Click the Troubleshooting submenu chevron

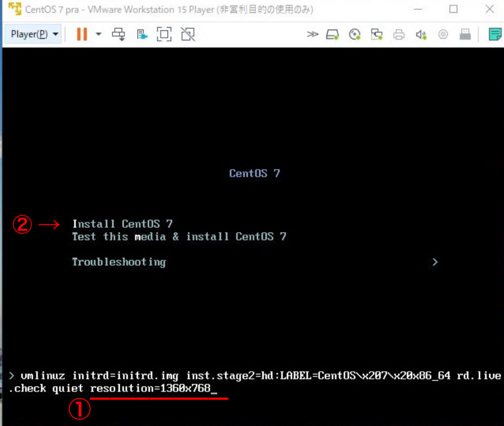pos(435,262)
